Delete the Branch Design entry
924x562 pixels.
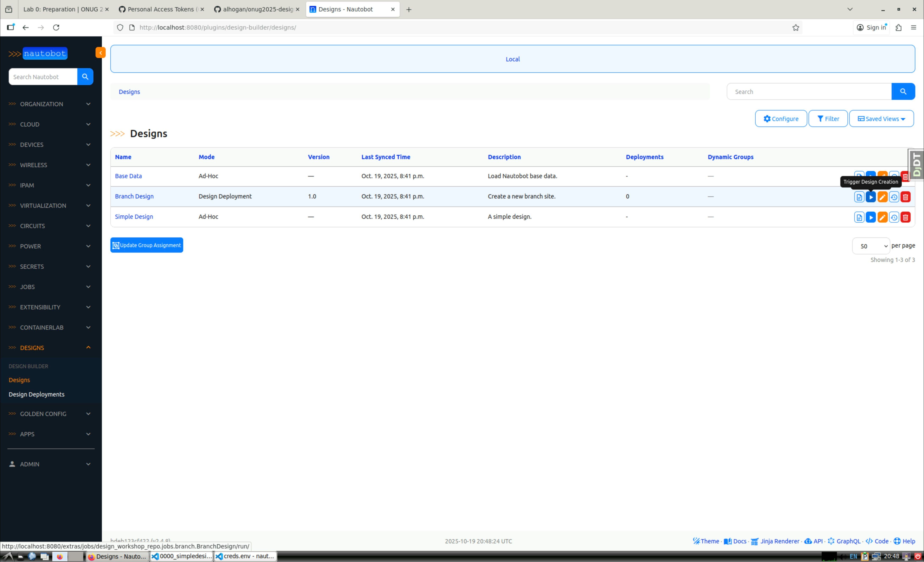[905, 197]
